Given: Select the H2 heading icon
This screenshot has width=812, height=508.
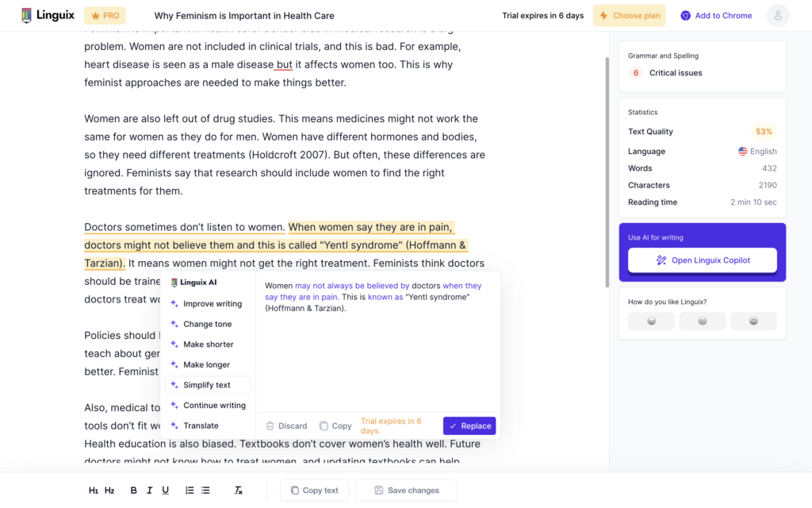Looking at the screenshot, I should click(111, 490).
